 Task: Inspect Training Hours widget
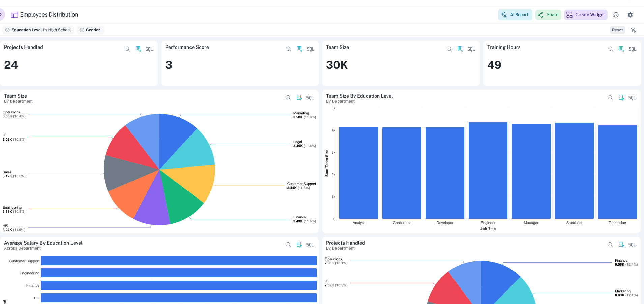[610, 49]
